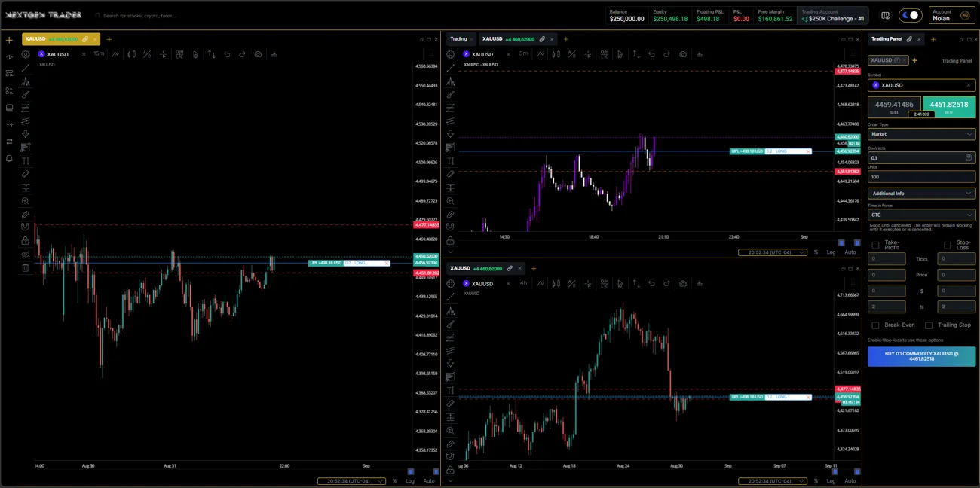Focus the Units input field
The height and width of the screenshot is (488, 980).
click(x=921, y=177)
